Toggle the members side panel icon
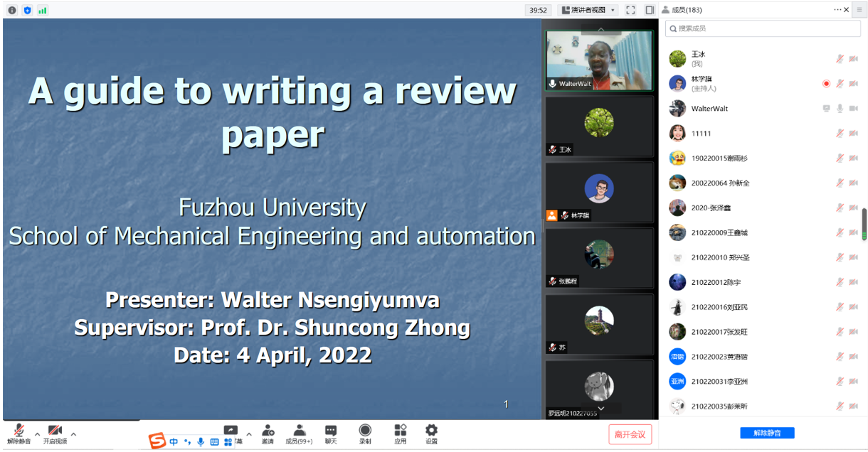 click(650, 10)
